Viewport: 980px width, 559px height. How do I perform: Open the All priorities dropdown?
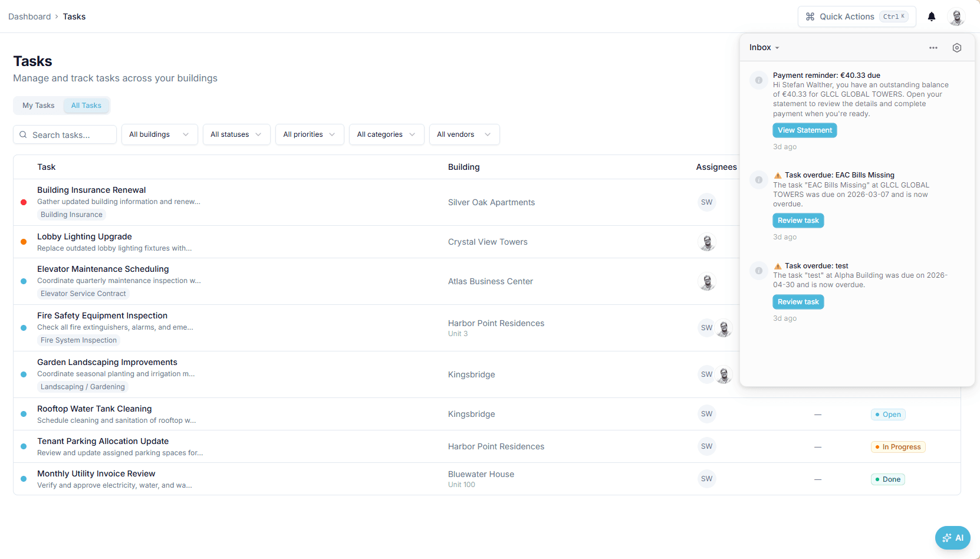310,134
